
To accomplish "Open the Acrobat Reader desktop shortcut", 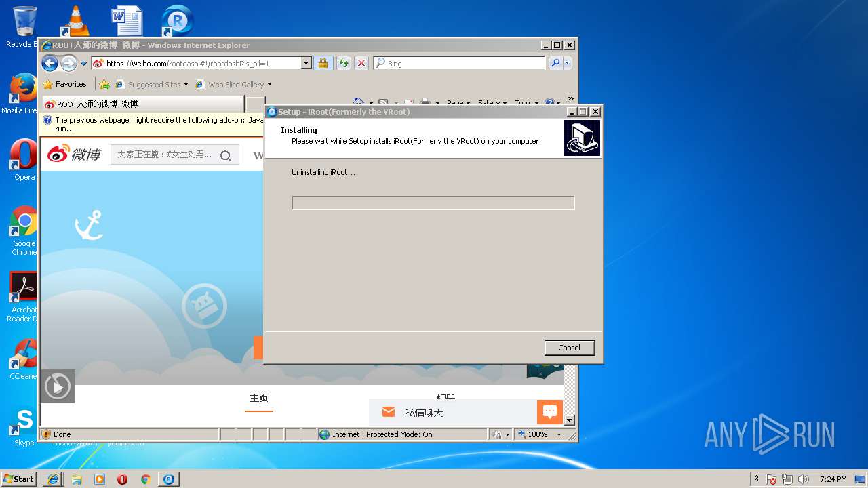I will 24,297.
